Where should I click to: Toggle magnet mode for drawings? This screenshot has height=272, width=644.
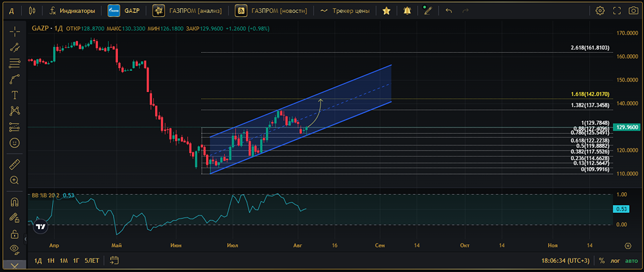click(x=14, y=203)
